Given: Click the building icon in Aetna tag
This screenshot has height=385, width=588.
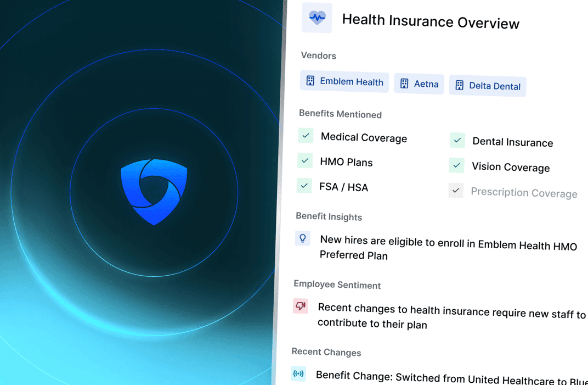Looking at the screenshot, I should (404, 83).
